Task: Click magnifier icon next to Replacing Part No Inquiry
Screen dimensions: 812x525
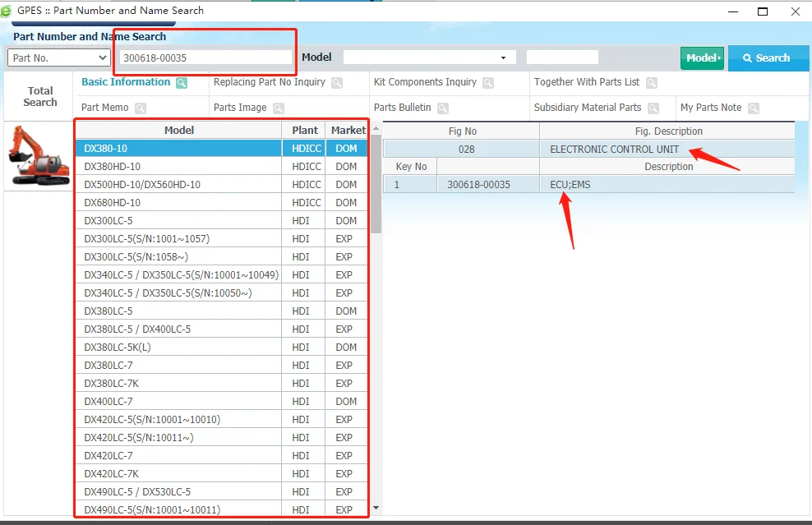Action: click(338, 83)
